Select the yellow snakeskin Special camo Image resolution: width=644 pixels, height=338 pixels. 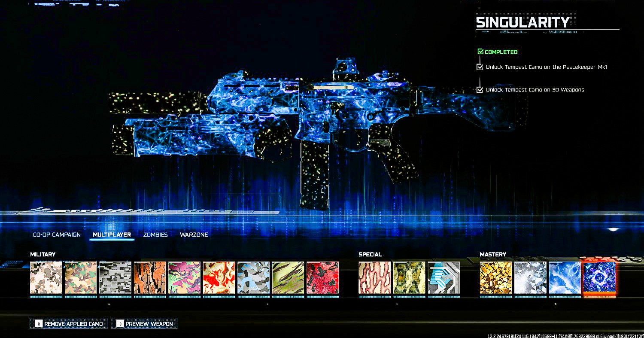(x=409, y=277)
